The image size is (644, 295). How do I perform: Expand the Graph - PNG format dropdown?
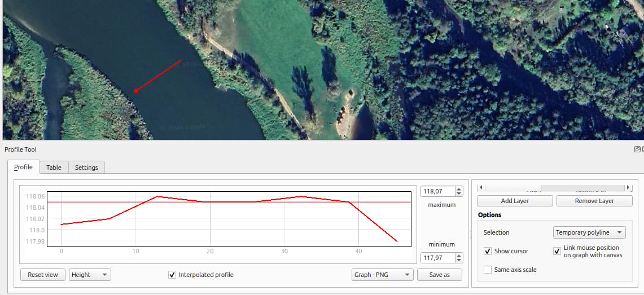pos(382,275)
